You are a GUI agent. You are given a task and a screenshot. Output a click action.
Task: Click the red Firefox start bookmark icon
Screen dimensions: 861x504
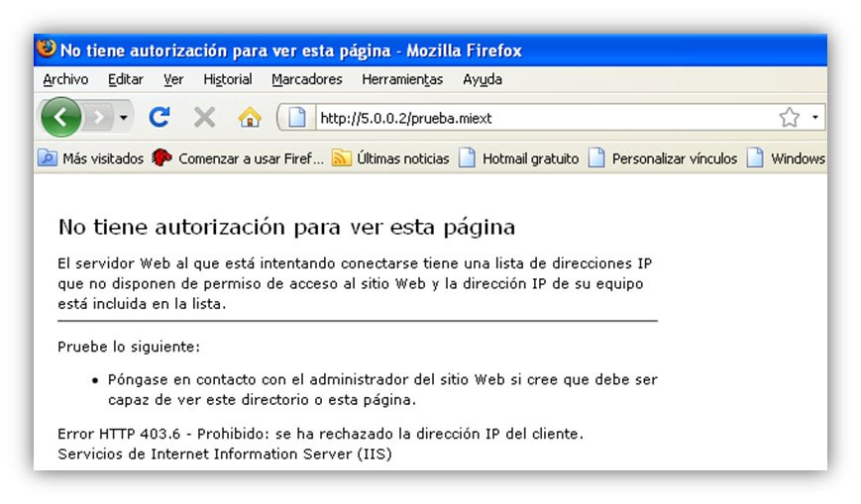161,157
